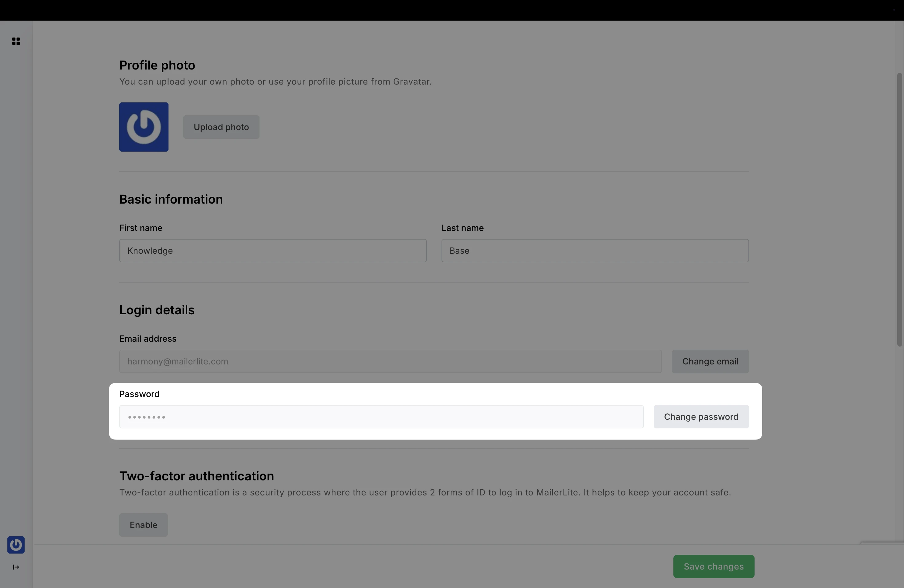Enable two-factor authentication
This screenshot has height=588, width=904.
pyautogui.click(x=143, y=525)
